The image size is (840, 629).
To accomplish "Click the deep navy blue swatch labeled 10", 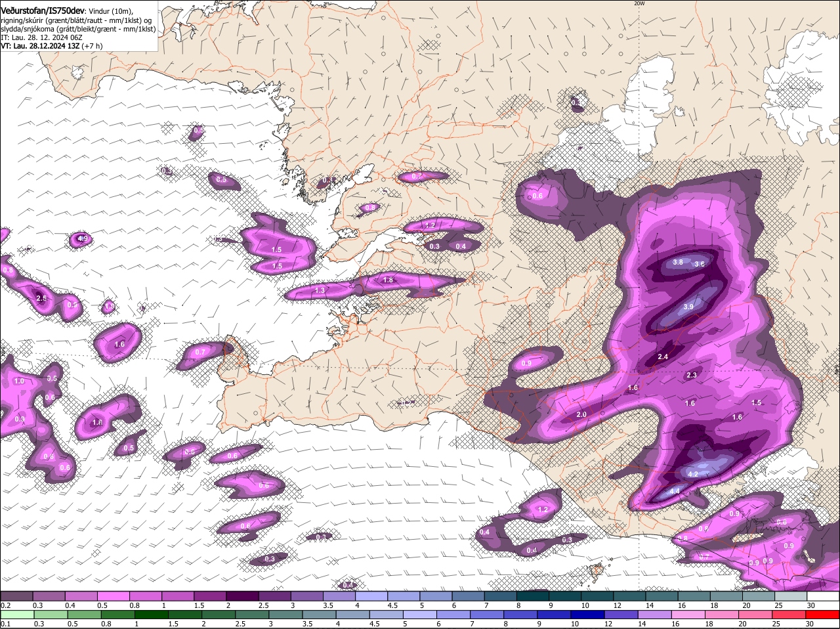I will pos(588,614).
